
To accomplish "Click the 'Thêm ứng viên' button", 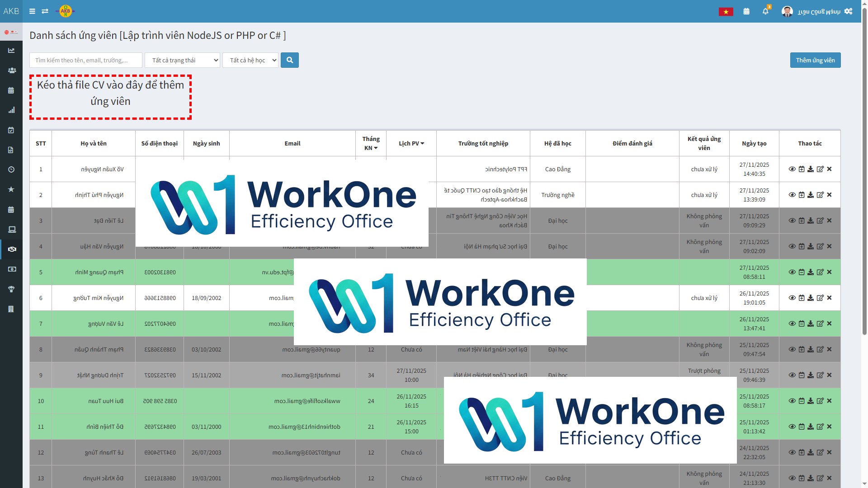I will point(815,60).
